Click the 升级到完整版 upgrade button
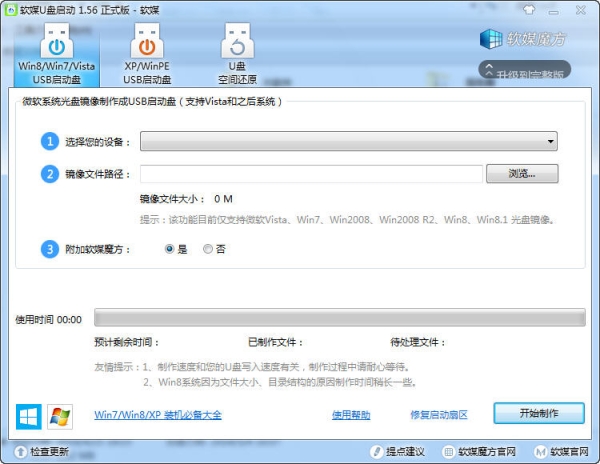The width and height of the screenshot is (600, 464). click(525, 70)
